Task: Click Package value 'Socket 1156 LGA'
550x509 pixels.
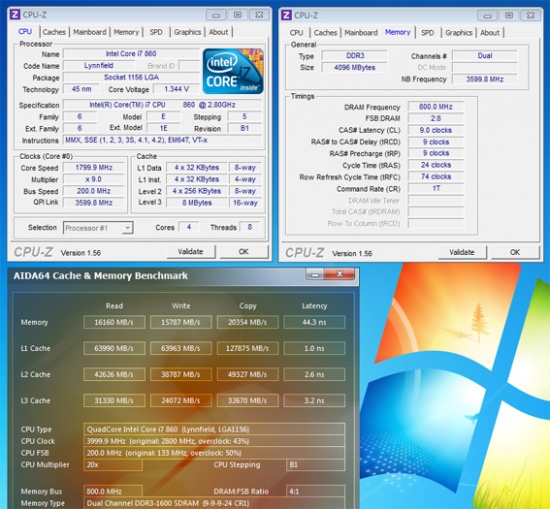Action: 131,77
